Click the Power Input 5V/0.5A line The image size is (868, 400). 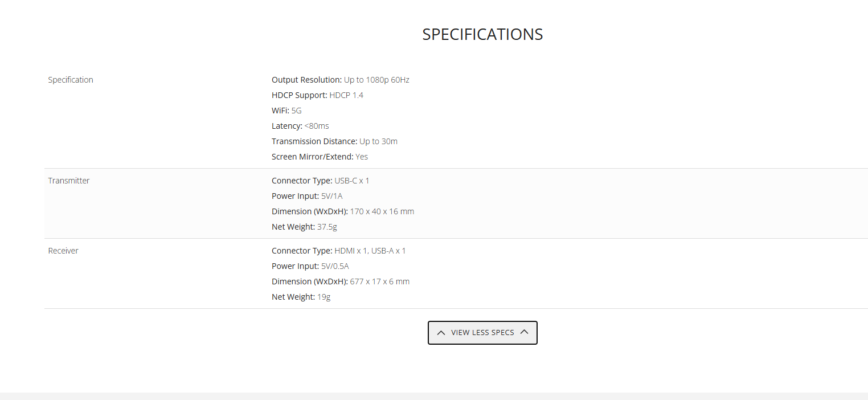tap(310, 266)
